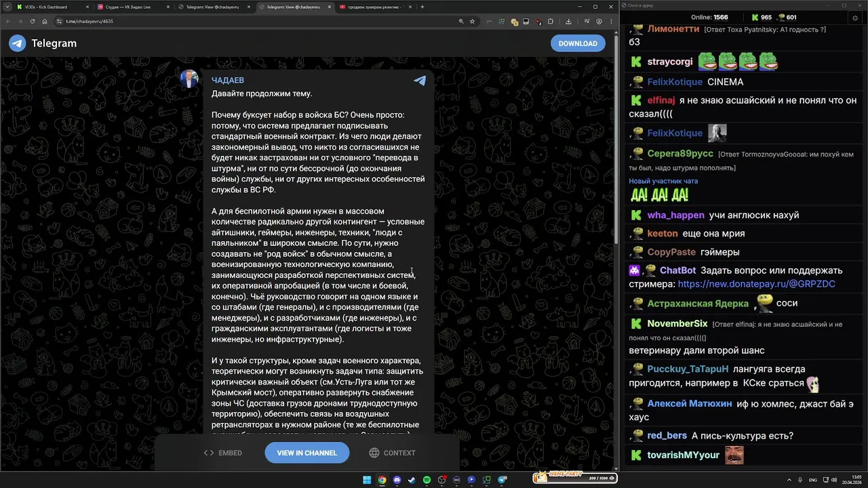The width and height of the screenshot is (868, 488).
Task: Click the donatepay.ru link in ChatBot message
Action: (x=756, y=284)
